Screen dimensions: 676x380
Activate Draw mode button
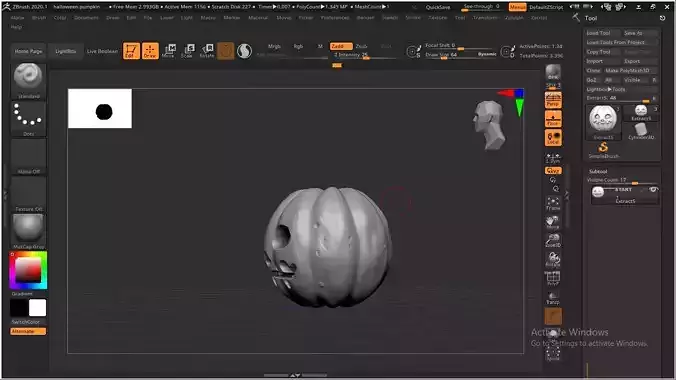point(150,51)
